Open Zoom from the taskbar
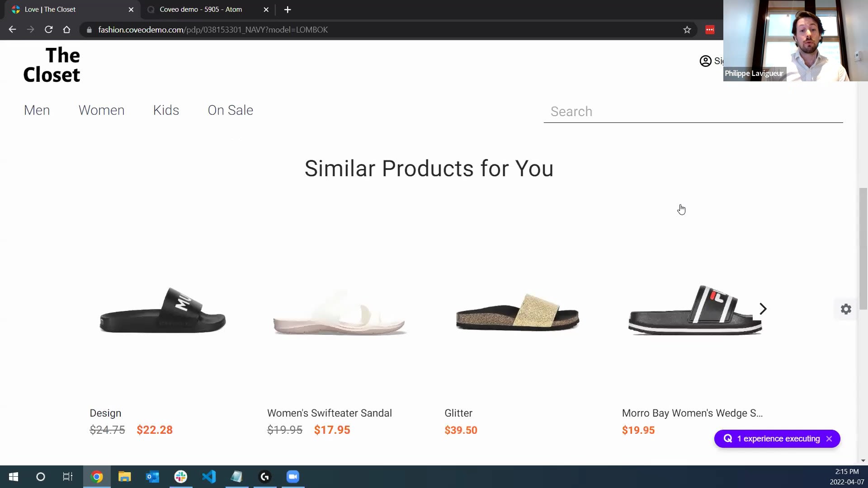Image resolution: width=868 pixels, height=488 pixels. 293,477
